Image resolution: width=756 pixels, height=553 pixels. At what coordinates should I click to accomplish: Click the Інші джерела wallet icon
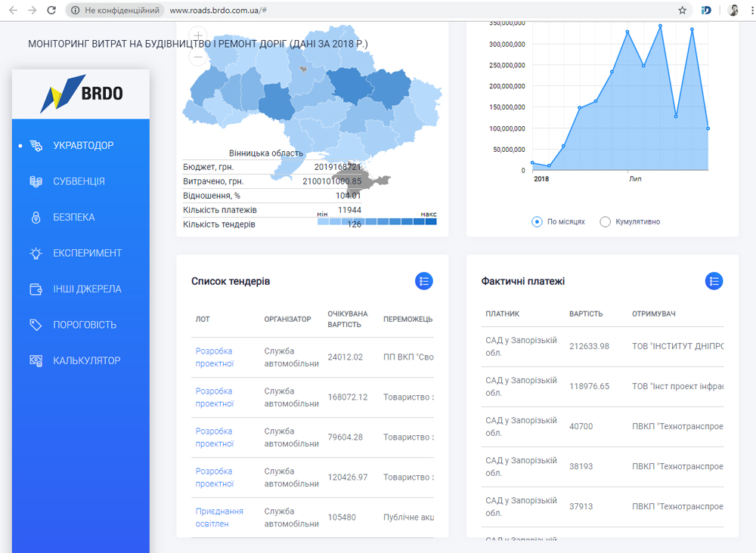pyautogui.click(x=36, y=289)
